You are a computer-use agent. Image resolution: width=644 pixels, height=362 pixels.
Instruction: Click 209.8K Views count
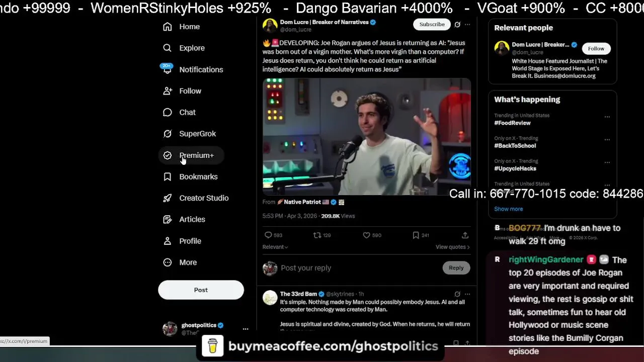338,216
